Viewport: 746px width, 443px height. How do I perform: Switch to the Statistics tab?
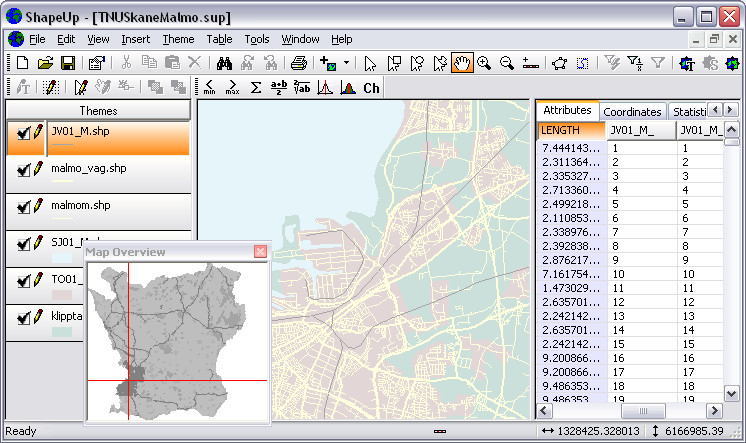[x=688, y=112]
